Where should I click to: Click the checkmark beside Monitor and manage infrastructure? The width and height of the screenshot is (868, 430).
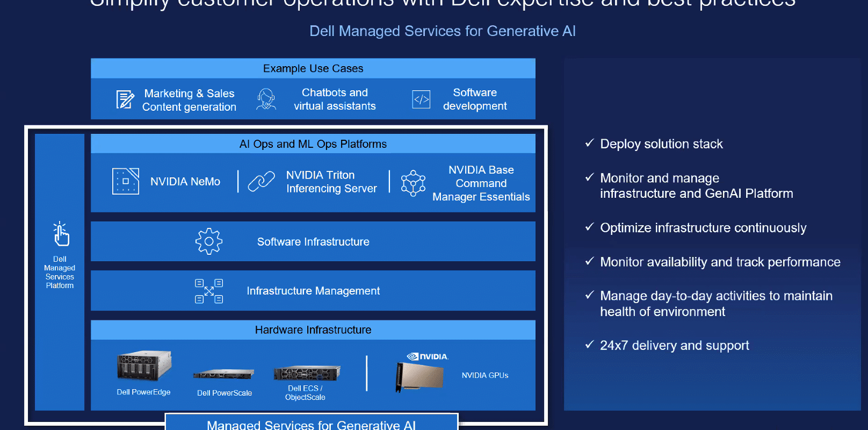[x=589, y=177]
